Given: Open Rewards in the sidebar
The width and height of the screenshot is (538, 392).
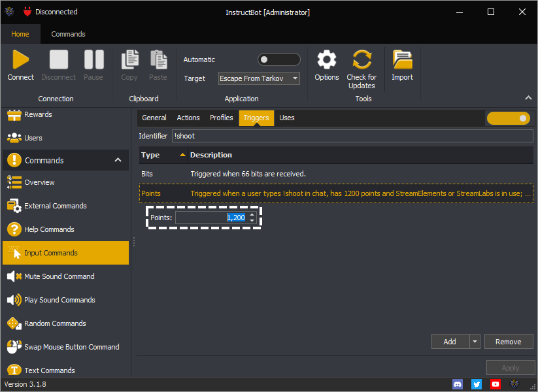Looking at the screenshot, I should (x=65, y=114).
